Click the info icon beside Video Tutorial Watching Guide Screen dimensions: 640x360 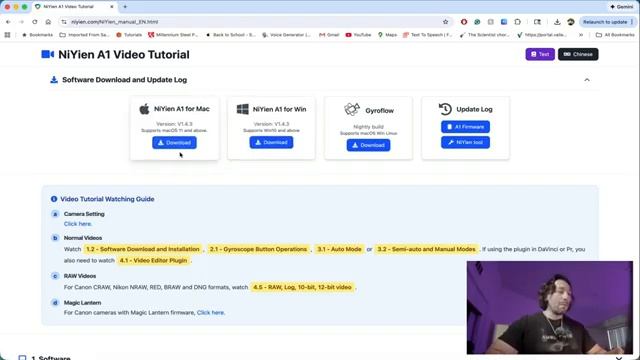click(54, 199)
